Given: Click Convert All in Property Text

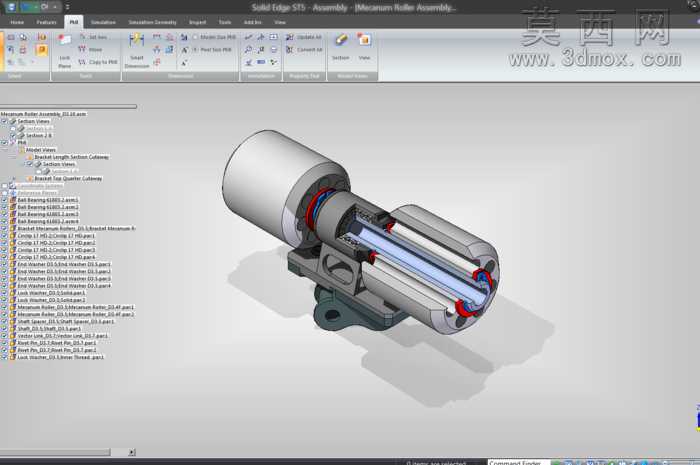Looking at the screenshot, I should coord(304,50).
